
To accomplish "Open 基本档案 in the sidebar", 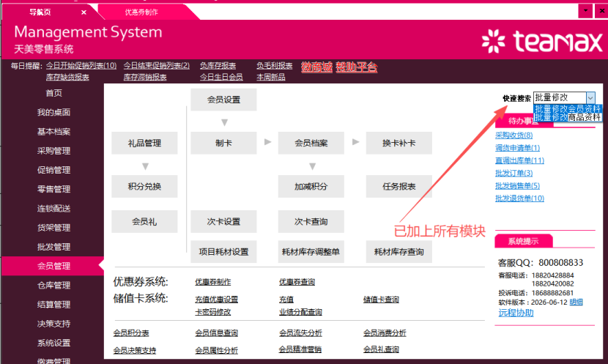I will click(53, 132).
